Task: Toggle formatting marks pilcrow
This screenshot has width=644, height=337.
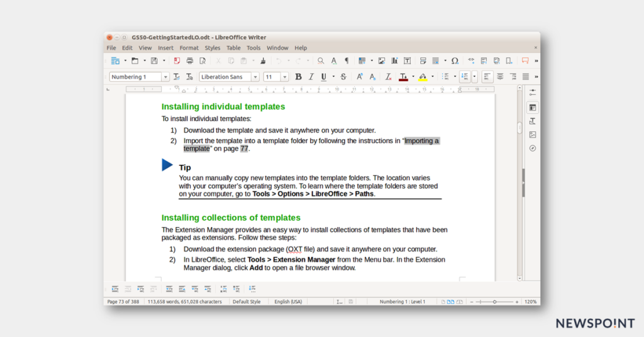Action: pos(347,61)
